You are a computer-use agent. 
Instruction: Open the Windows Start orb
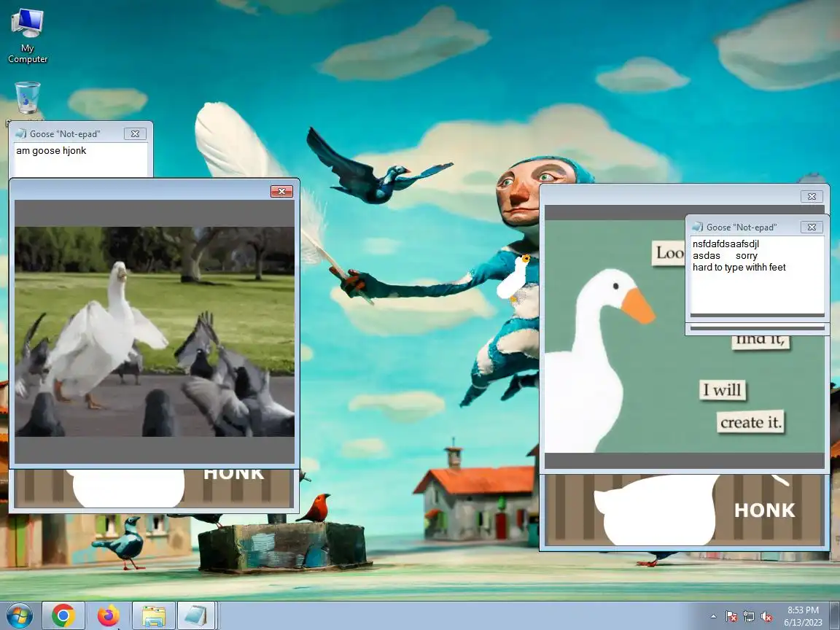coord(19,615)
